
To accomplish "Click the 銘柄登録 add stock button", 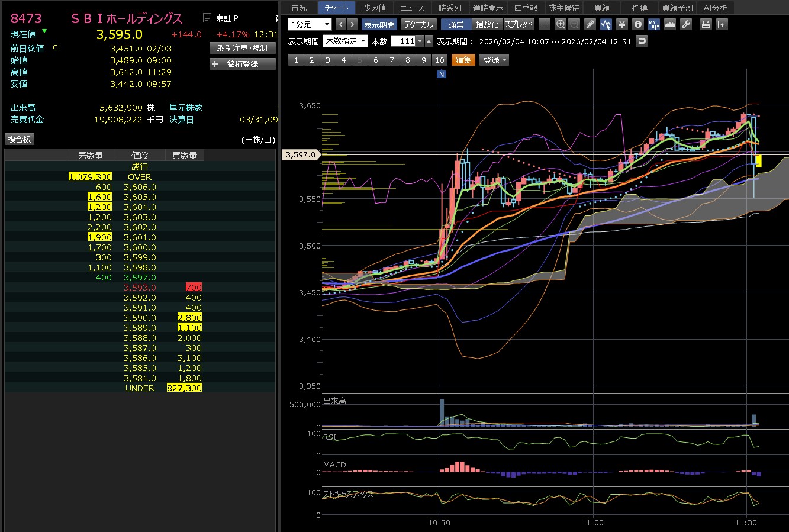I will [242, 64].
